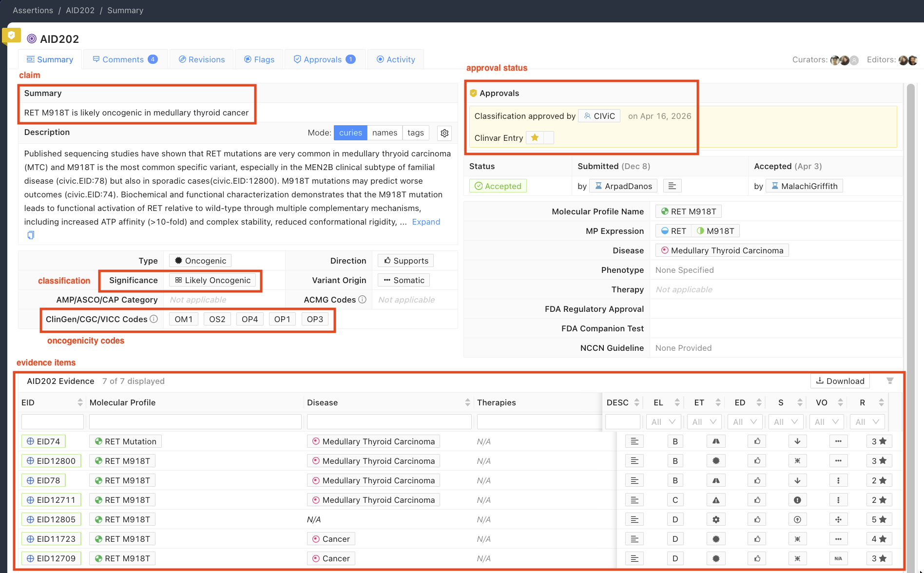Open the Activity tab
The height and width of the screenshot is (573, 924).
[396, 59]
